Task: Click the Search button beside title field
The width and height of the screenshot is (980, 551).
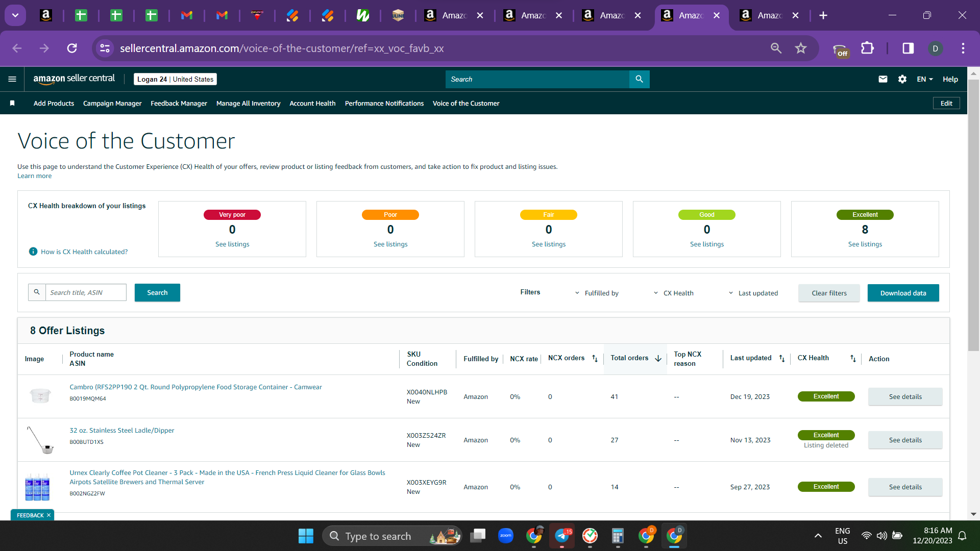Action: (157, 292)
